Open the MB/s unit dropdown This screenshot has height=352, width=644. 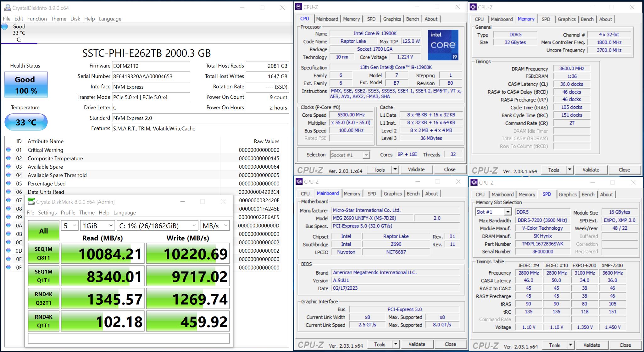pyautogui.click(x=215, y=226)
